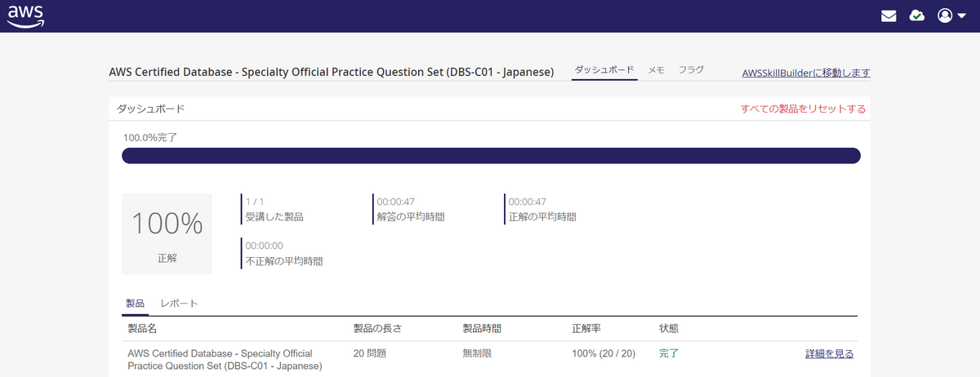Follow the AWSSkillBuilderに移動します link
Viewport: 980px width, 377px height.
click(806, 73)
